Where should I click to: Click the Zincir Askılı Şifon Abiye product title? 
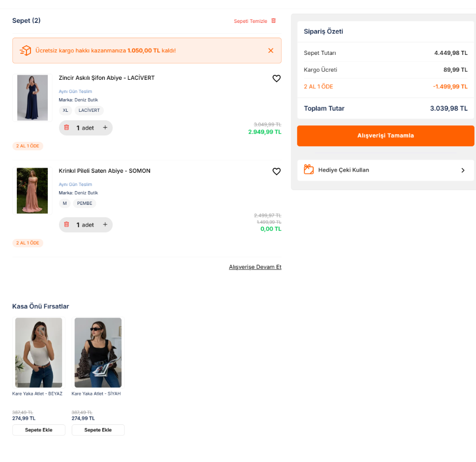pyautogui.click(x=106, y=78)
